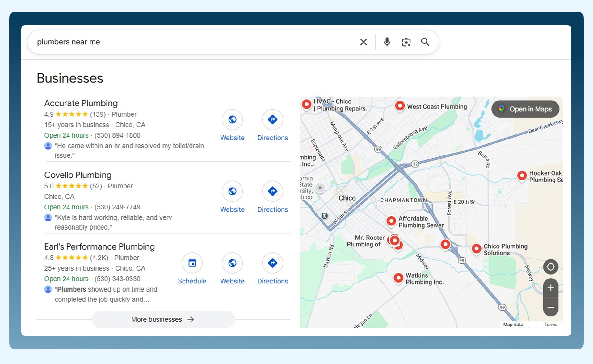Open image search with the camera lens icon
593x364 pixels.
click(x=406, y=42)
